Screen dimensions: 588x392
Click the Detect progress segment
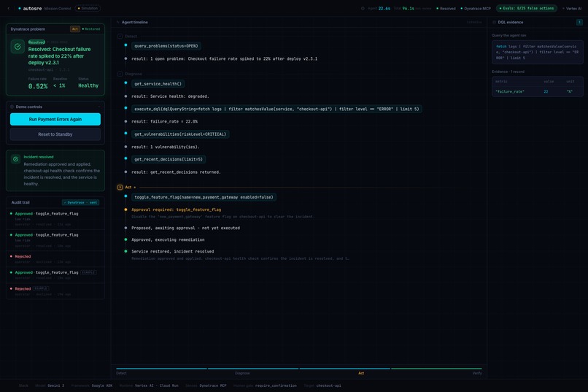point(161,369)
